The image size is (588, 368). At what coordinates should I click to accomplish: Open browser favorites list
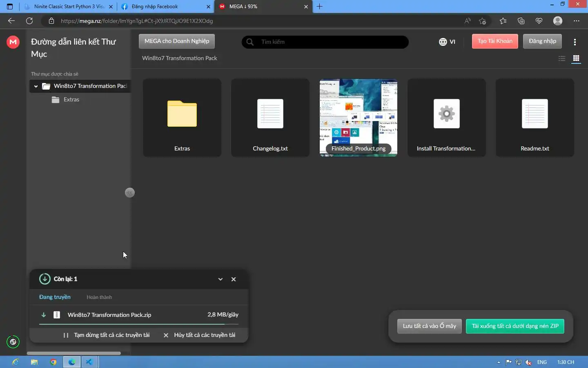coord(503,21)
